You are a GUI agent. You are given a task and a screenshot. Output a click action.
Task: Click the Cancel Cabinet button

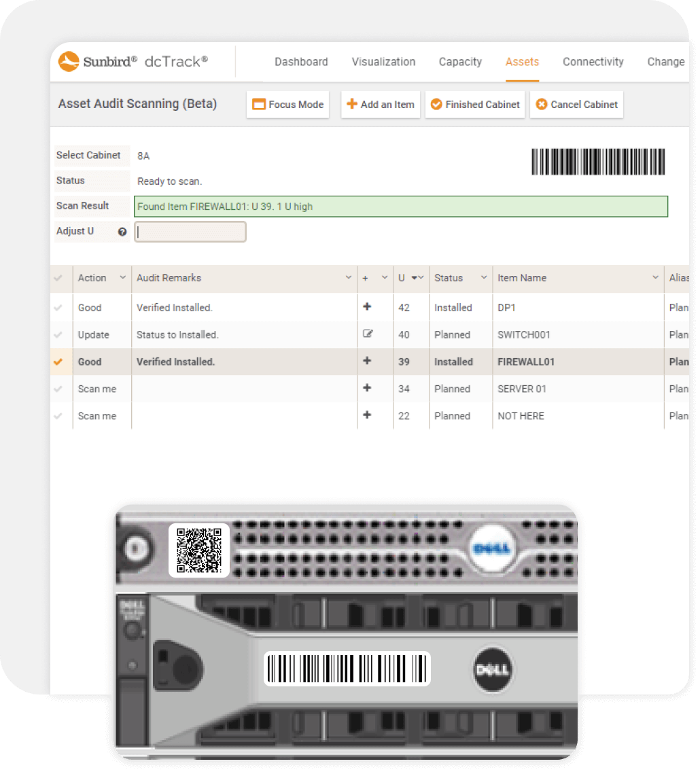(576, 105)
